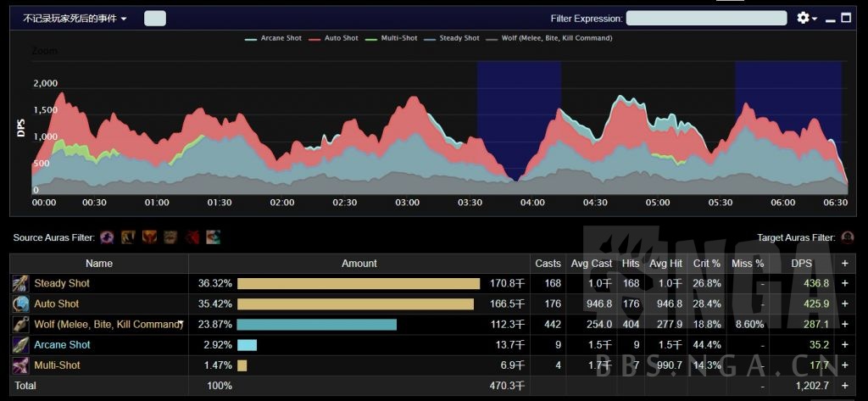Click the Filter Expression input field

coord(696,18)
